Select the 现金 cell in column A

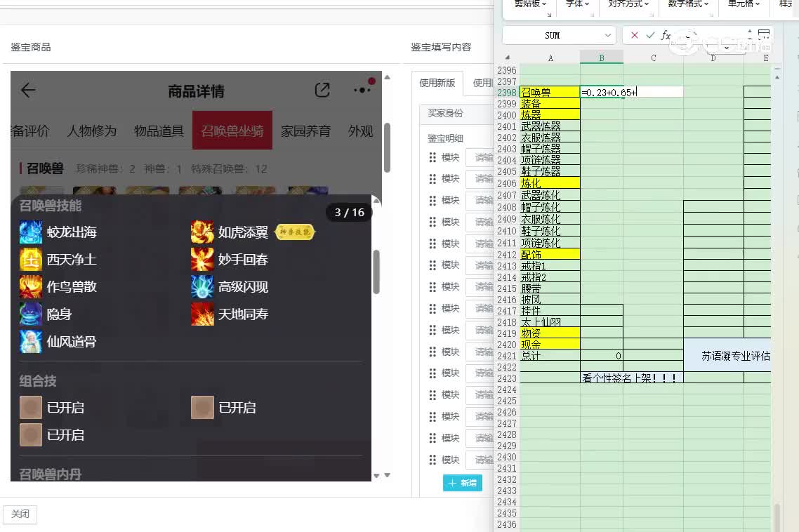click(x=550, y=345)
